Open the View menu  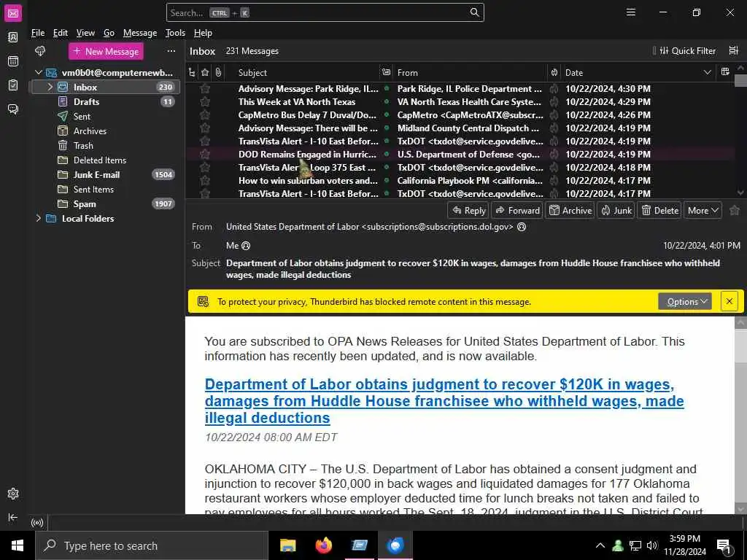tap(85, 33)
